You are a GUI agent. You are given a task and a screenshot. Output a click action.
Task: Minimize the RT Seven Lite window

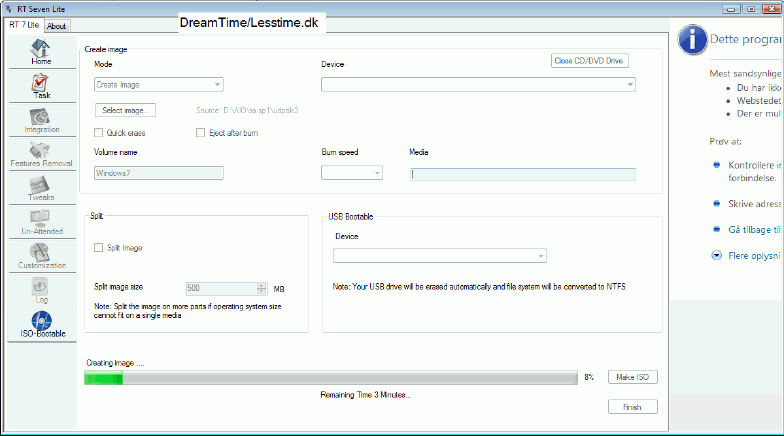click(x=731, y=9)
